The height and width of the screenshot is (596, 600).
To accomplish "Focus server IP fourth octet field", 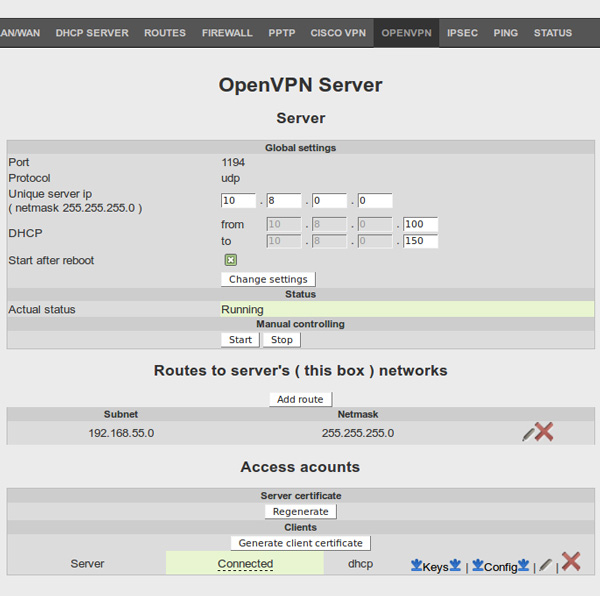I will [375, 200].
